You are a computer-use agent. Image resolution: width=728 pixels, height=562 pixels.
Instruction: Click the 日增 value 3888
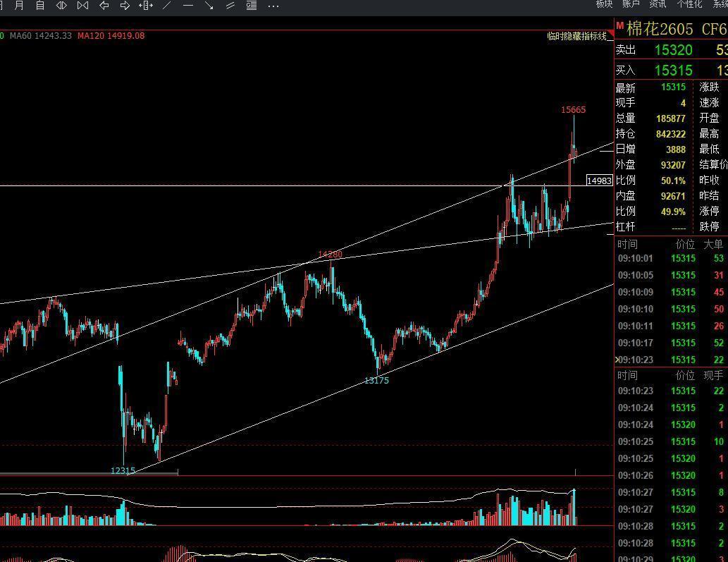(676, 149)
